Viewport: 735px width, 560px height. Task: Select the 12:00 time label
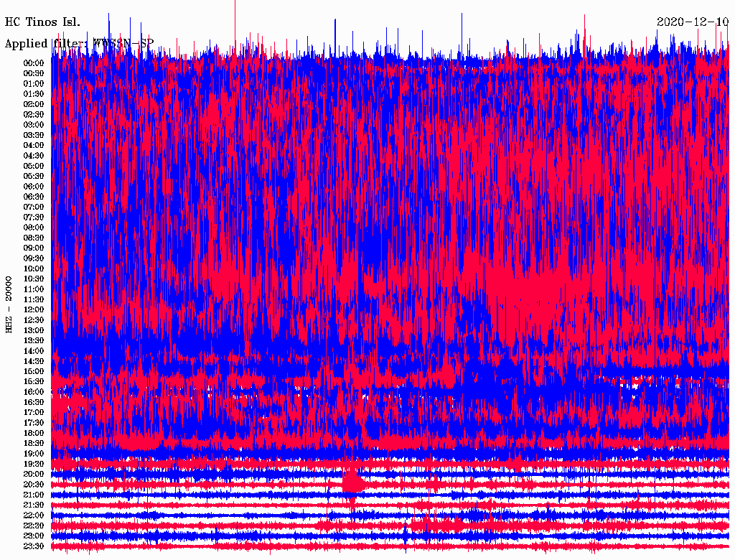[x=33, y=309]
